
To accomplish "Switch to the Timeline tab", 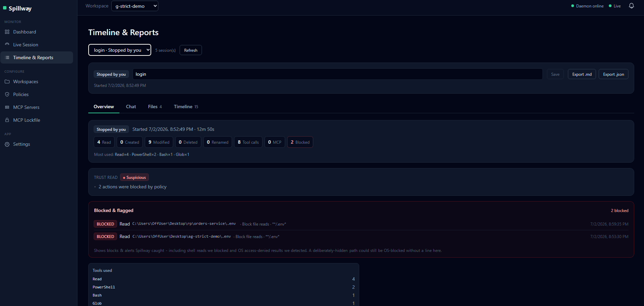I will (x=186, y=107).
